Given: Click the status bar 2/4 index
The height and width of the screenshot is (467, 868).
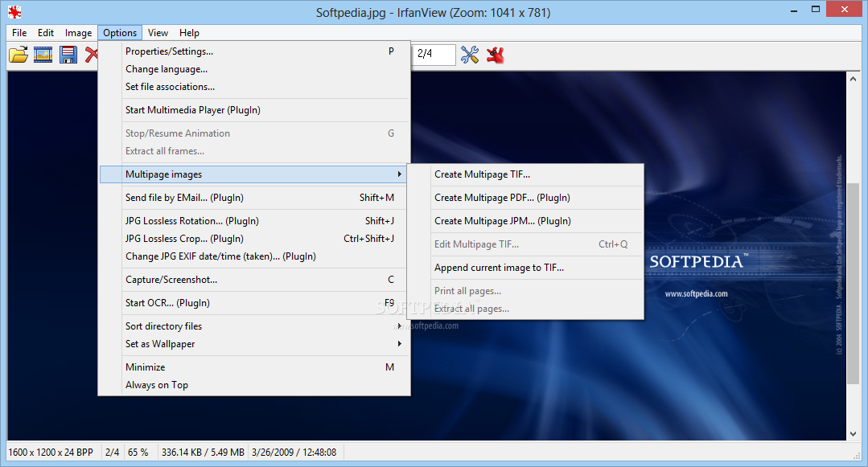Looking at the screenshot, I should tap(113, 452).
